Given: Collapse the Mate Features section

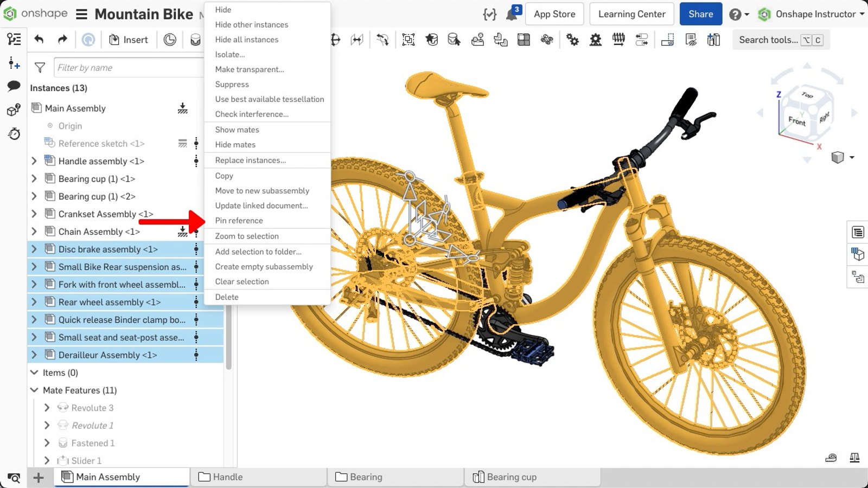Looking at the screenshot, I should [34, 390].
